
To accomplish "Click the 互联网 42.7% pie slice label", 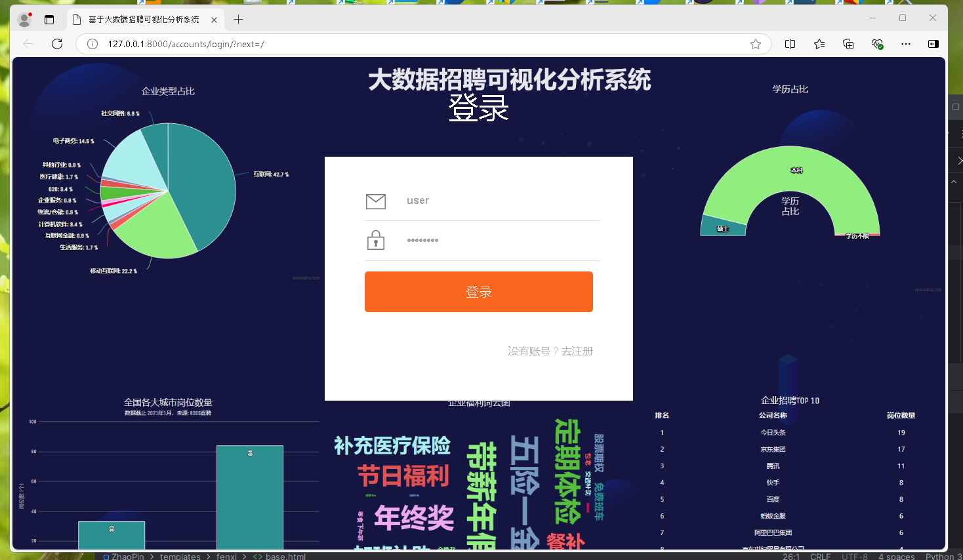I will pyautogui.click(x=271, y=174).
